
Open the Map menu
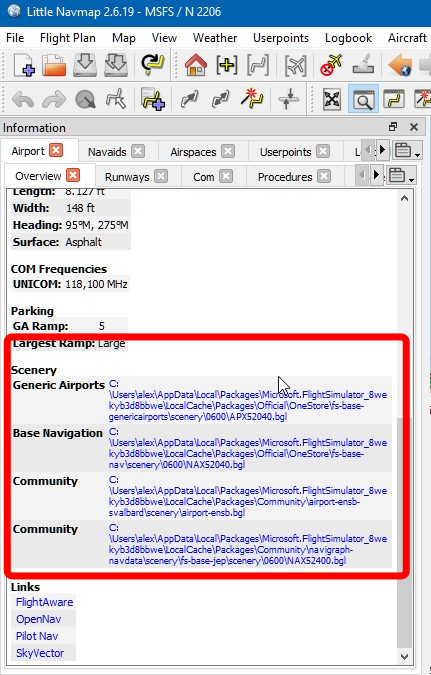[x=124, y=38]
